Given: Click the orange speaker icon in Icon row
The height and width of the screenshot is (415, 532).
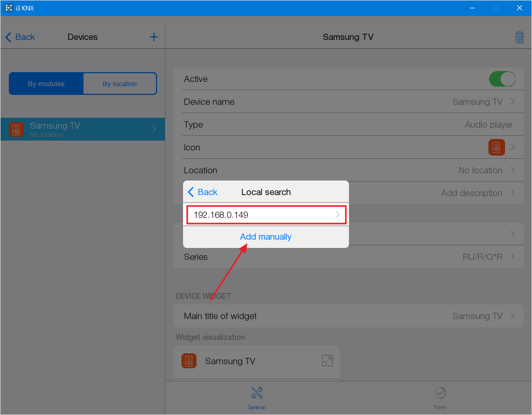Looking at the screenshot, I should pos(496,147).
